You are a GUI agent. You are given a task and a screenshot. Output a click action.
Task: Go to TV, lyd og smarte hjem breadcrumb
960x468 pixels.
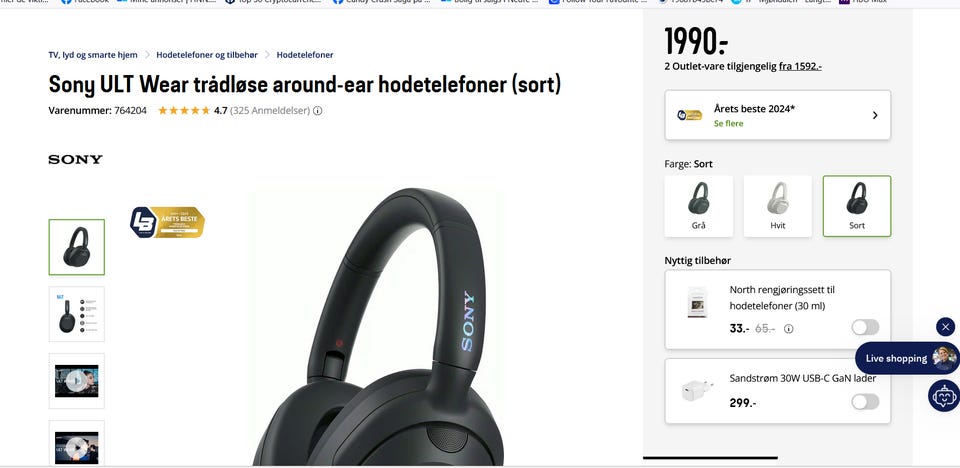coord(93,55)
